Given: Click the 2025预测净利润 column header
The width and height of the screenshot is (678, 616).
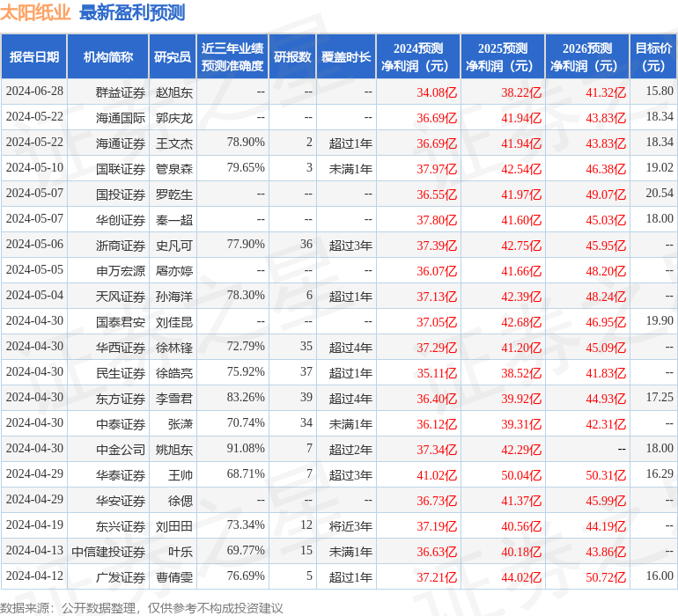Looking at the screenshot, I should pyautogui.click(x=503, y=57).
